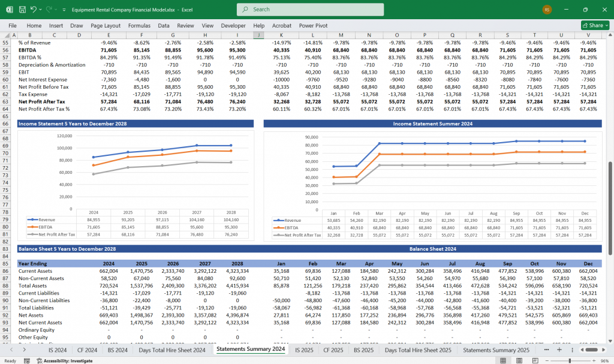614x364 pixels.
Task: Open the RS user account icon
Action: coord(547,10)
